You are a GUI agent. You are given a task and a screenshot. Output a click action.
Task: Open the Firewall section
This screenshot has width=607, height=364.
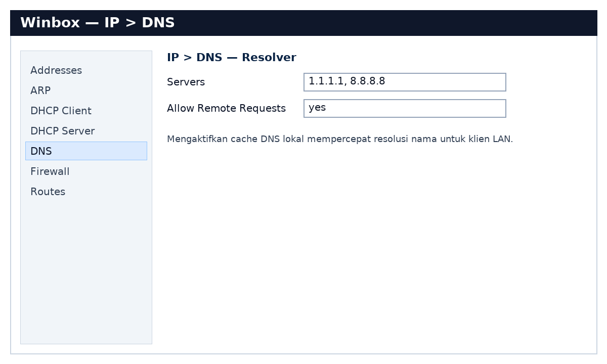(x=50, y=171)
